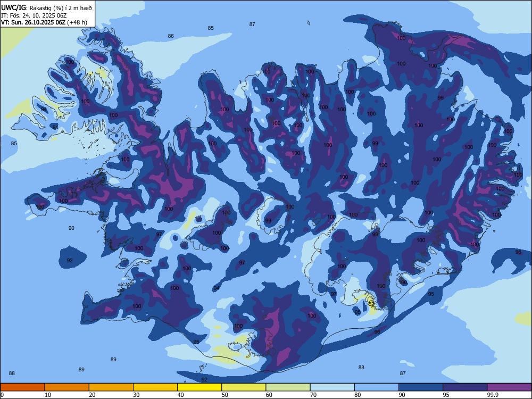Select the 20–30 light orange legend swatch
This screenshot has width=532, height=399.
point(111,387)
